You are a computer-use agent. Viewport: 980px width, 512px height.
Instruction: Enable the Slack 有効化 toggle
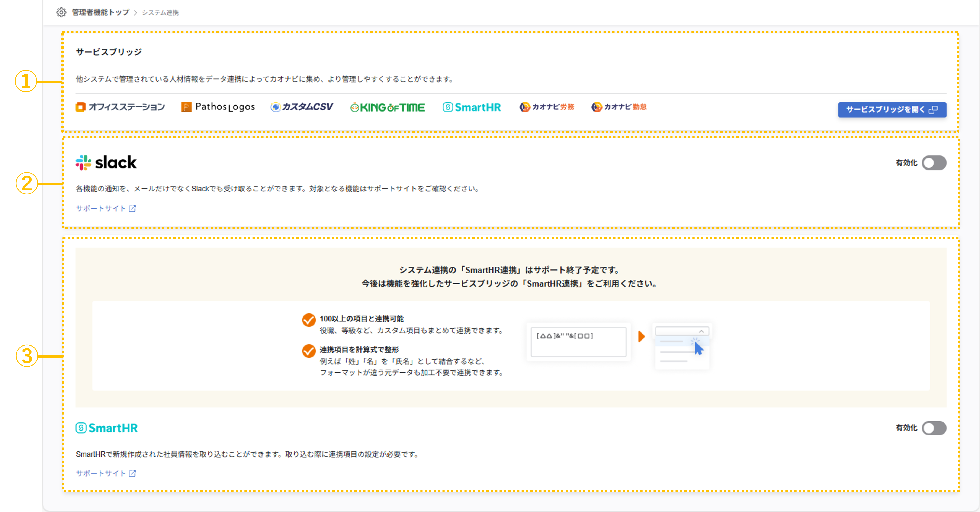[x=934, y=163]
